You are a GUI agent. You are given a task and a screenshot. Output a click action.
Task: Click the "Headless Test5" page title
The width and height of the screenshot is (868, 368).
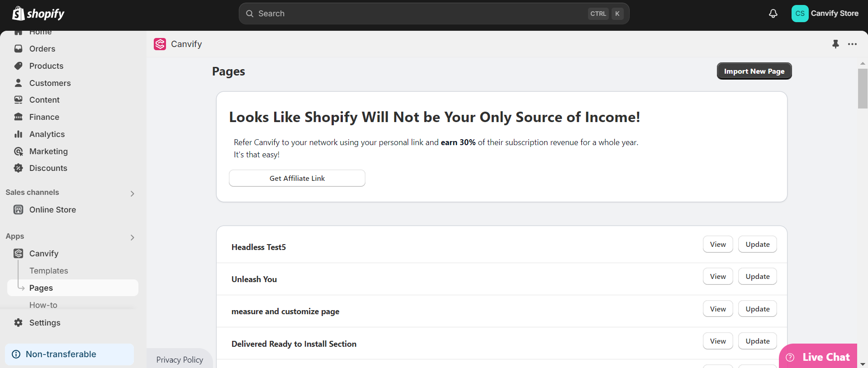point(259,247)
